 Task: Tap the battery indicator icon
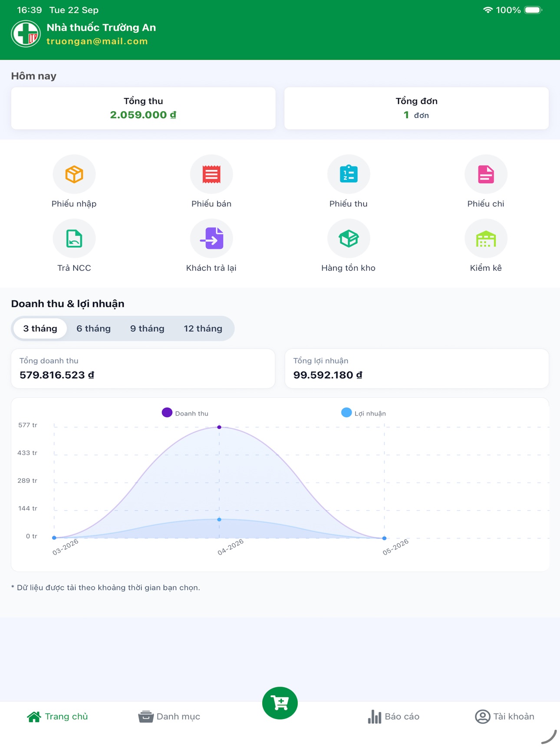(533, 10)
